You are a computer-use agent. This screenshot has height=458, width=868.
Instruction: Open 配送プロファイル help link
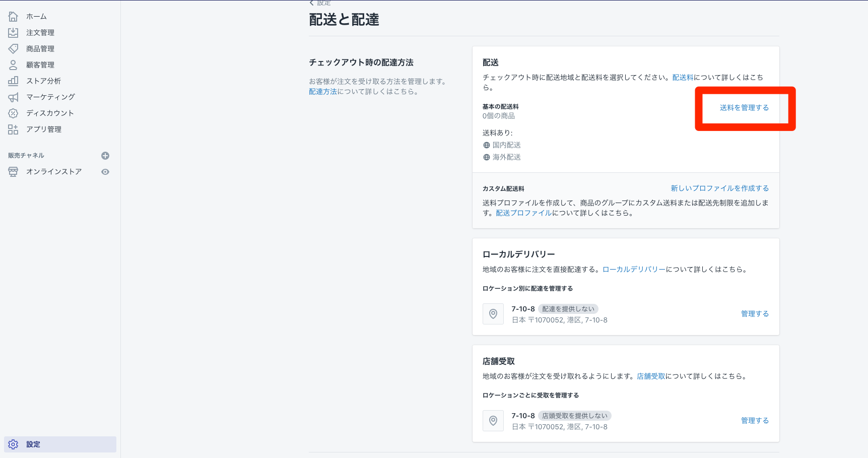click(523, 213)
